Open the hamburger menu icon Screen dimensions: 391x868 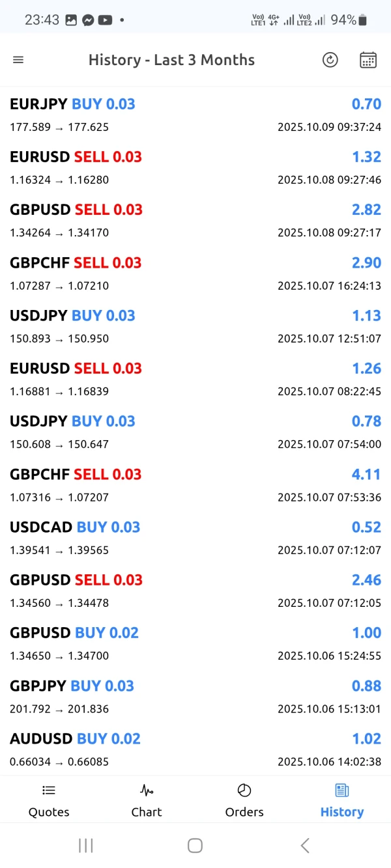18,60
